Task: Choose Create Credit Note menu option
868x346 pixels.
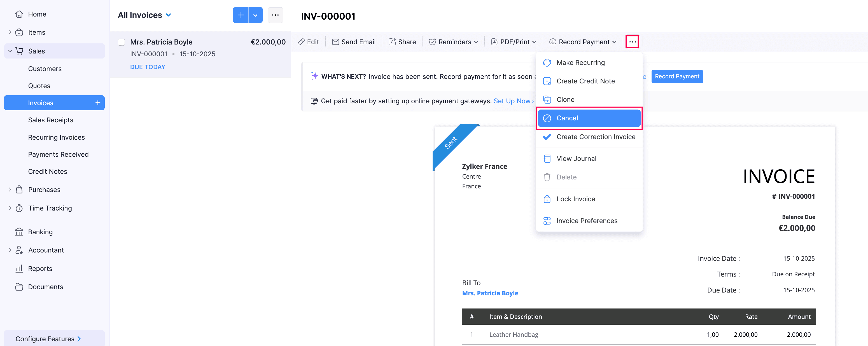Action: [585, 81]
